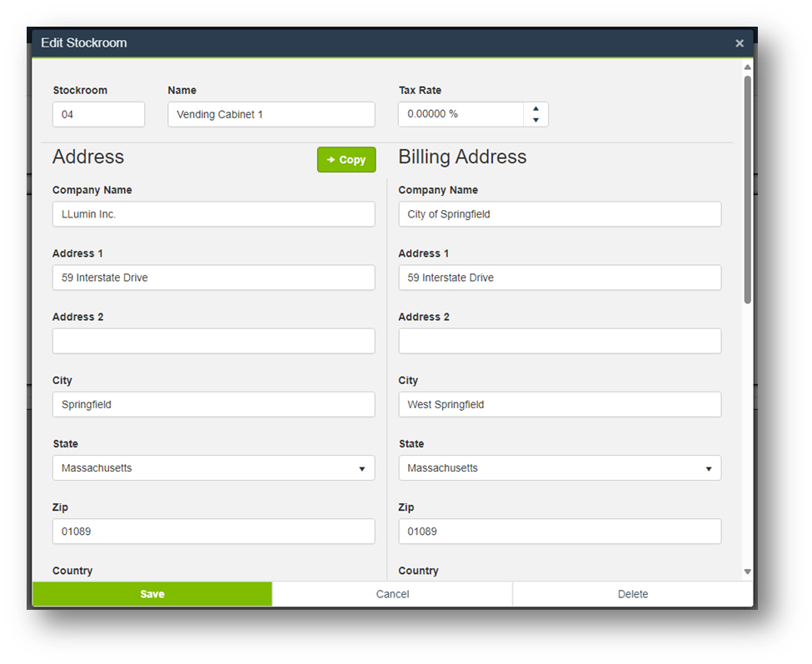Edit the Billing City West Springfield field
Screen dimensions: 812x664
[560, 405]
